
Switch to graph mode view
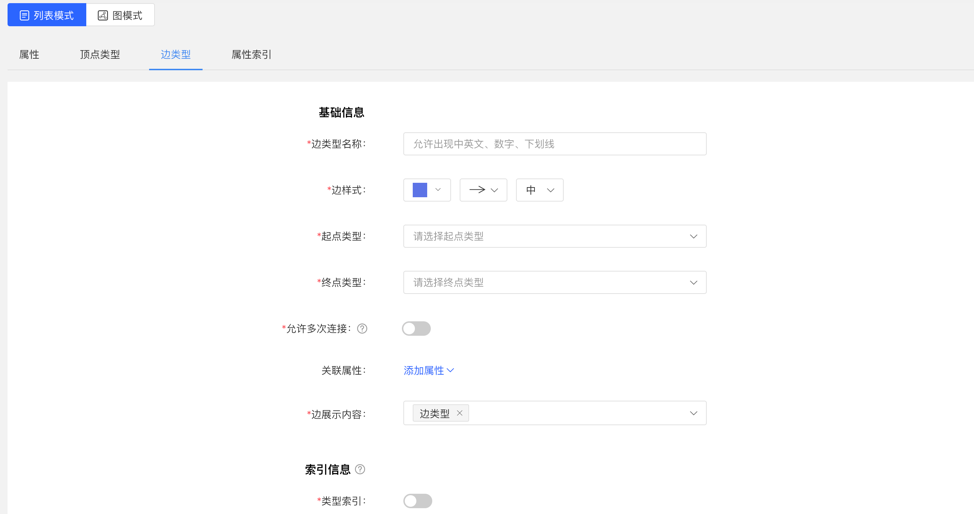[x=120, y=15]
